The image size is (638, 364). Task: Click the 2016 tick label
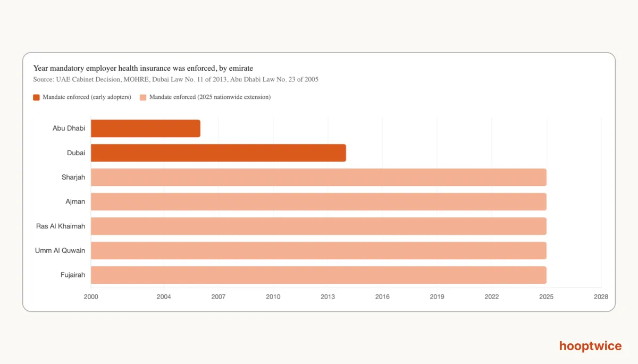383,297
